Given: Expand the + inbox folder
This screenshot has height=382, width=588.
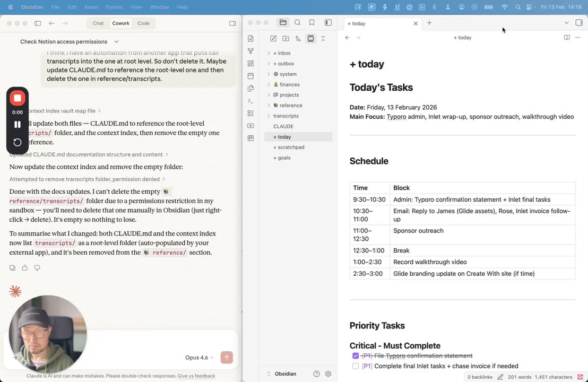Looking at the screenshot, I should 269,53.
